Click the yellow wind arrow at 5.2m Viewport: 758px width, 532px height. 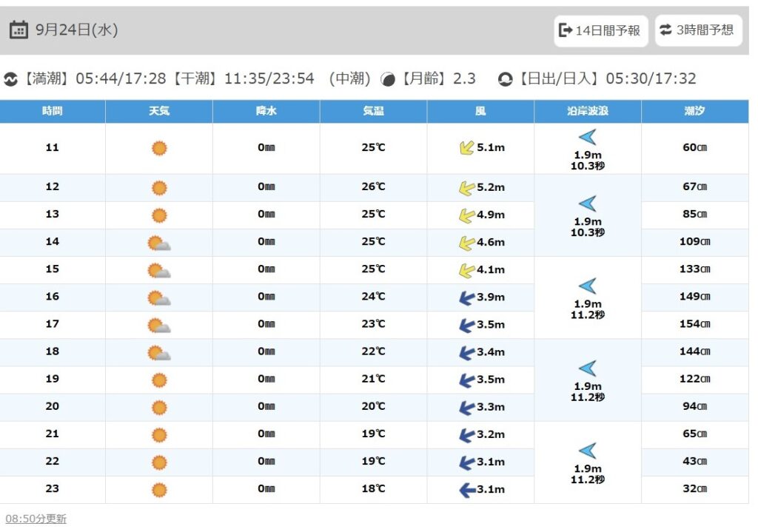coord(466,188)
